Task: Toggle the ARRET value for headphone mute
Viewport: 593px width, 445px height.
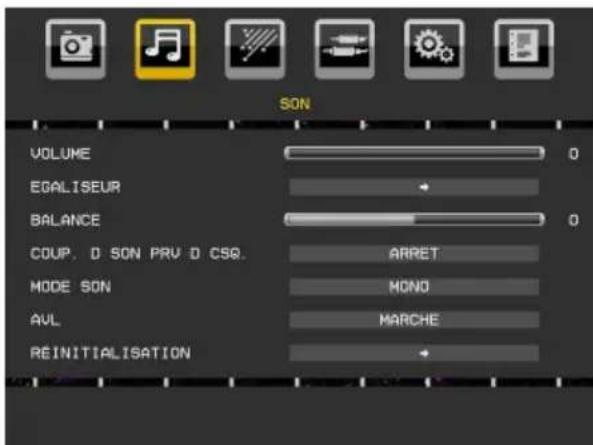Action: 414,253
